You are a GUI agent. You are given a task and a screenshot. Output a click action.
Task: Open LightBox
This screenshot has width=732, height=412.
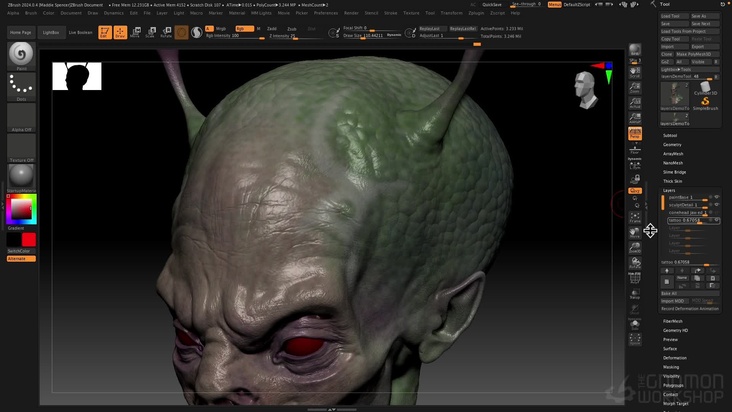pyautogui.click(x=51, y=33)
